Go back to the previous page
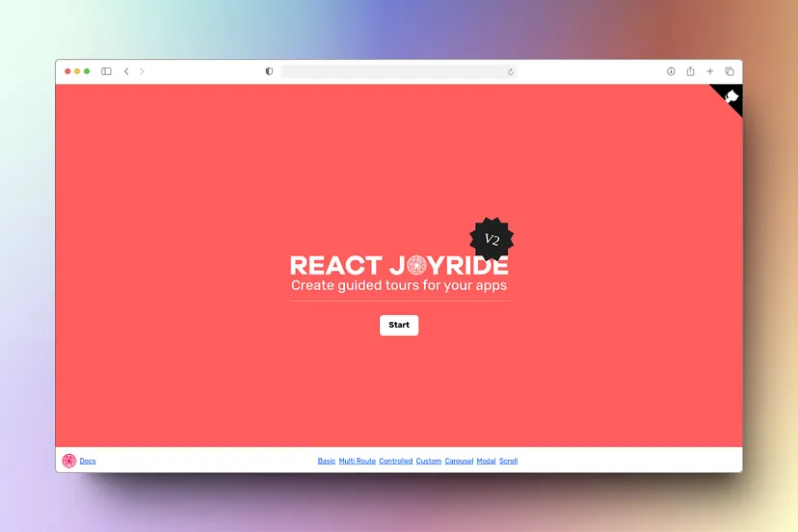798x532 pixels. [x=126, y=71]
